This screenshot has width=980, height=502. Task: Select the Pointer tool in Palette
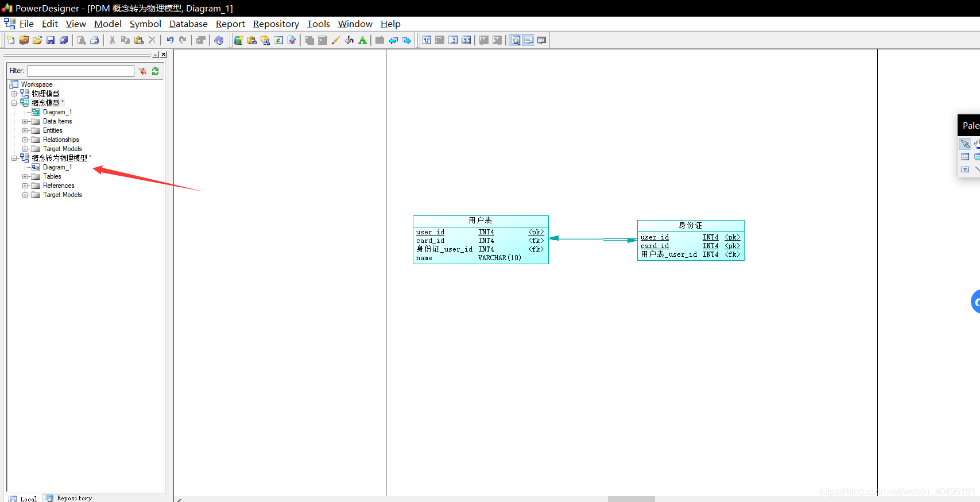coord(965,144)
